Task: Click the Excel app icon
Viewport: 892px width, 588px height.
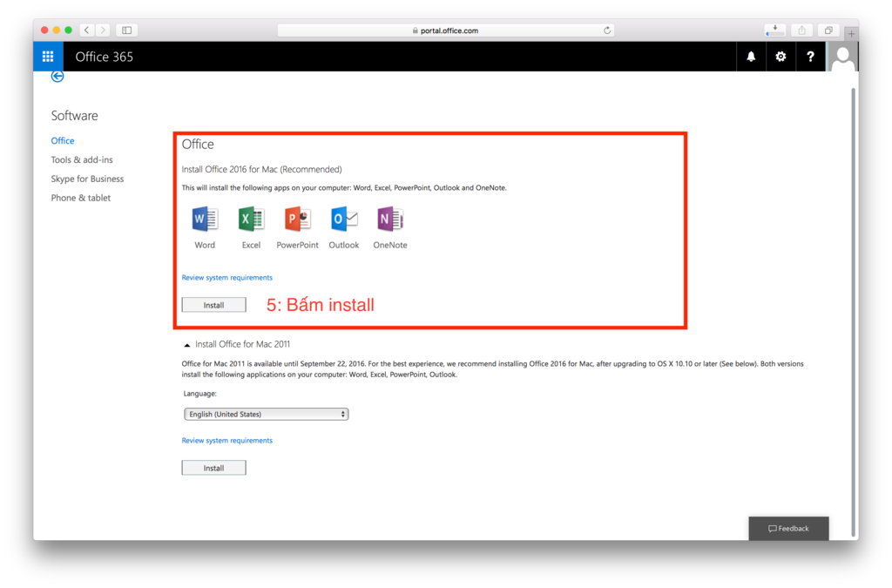Action: click(251, 220)
